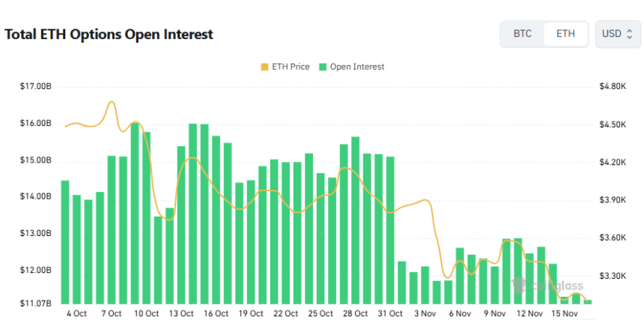Click the $4.80K right axis label
This screenshot has height=320, width=644.
pyautogui.click(x=613, y=87)
